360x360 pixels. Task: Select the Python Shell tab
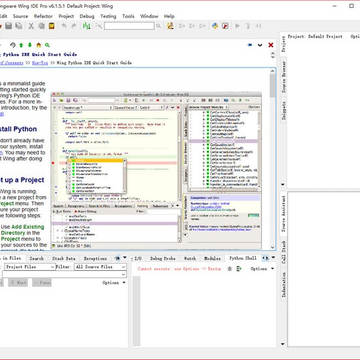(243, 258)
